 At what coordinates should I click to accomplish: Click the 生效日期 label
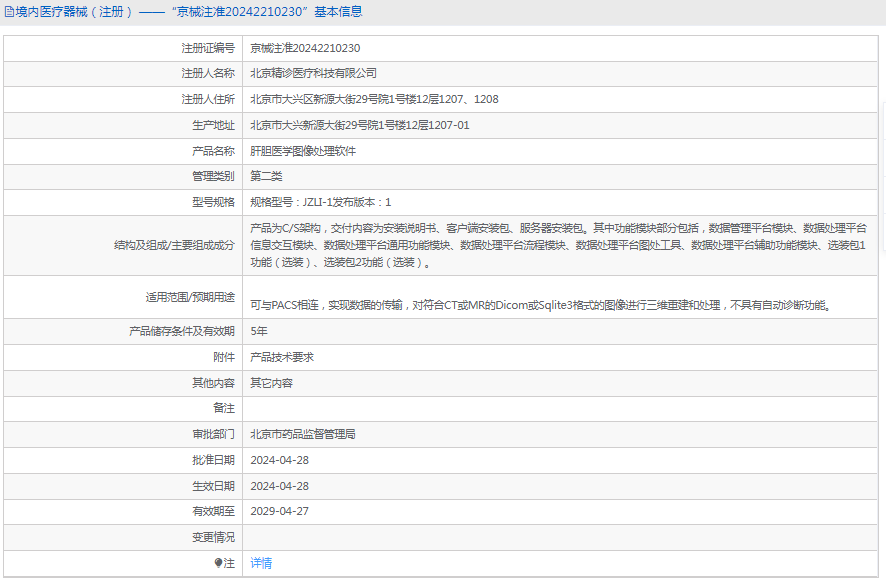tap(213, 486)
